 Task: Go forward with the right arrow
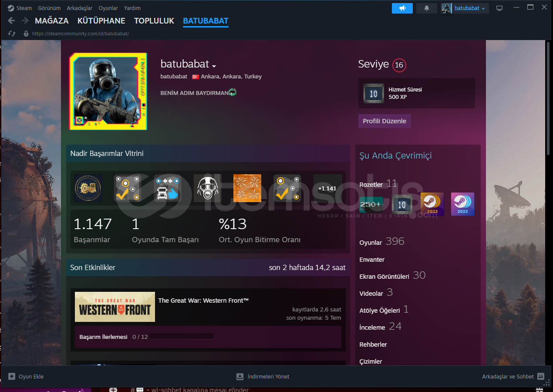25,20
